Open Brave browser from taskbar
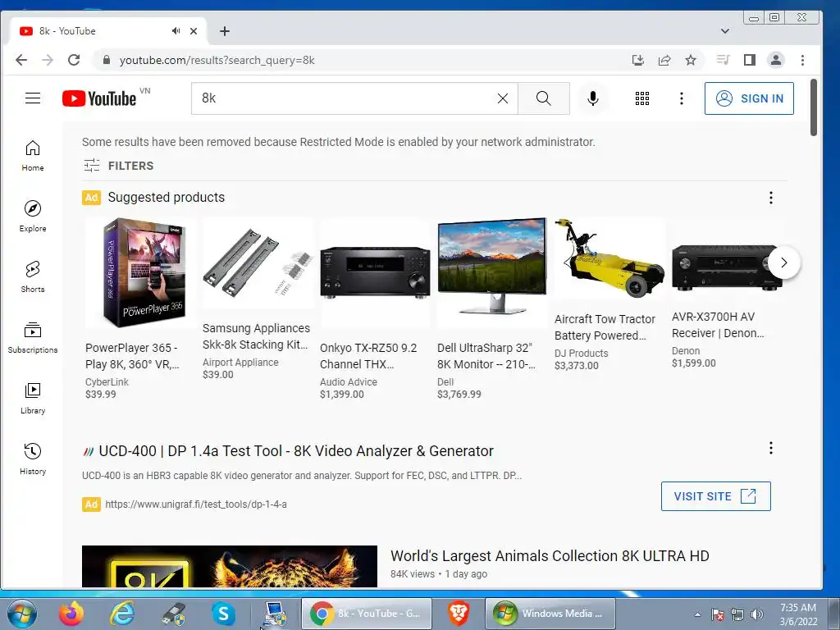Viewport: 840px width, 630px height. [x=459, y=614]
